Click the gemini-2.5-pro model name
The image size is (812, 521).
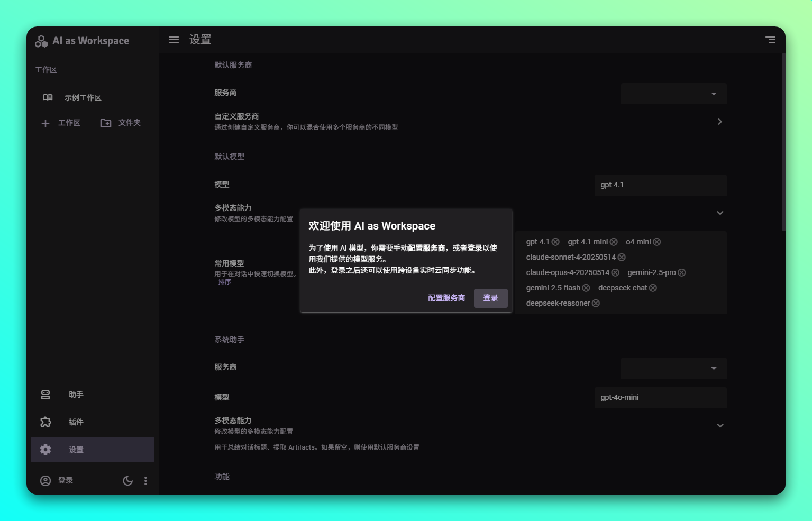coord(652,272)
